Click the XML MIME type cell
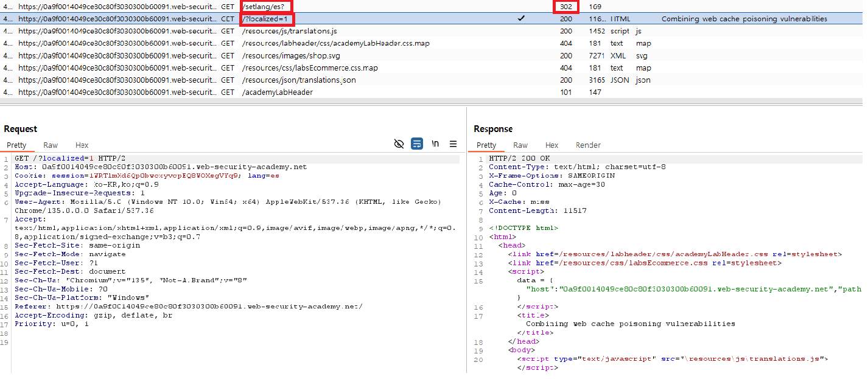Viewport: 868px width, 379px height. [x=618, y=55]
